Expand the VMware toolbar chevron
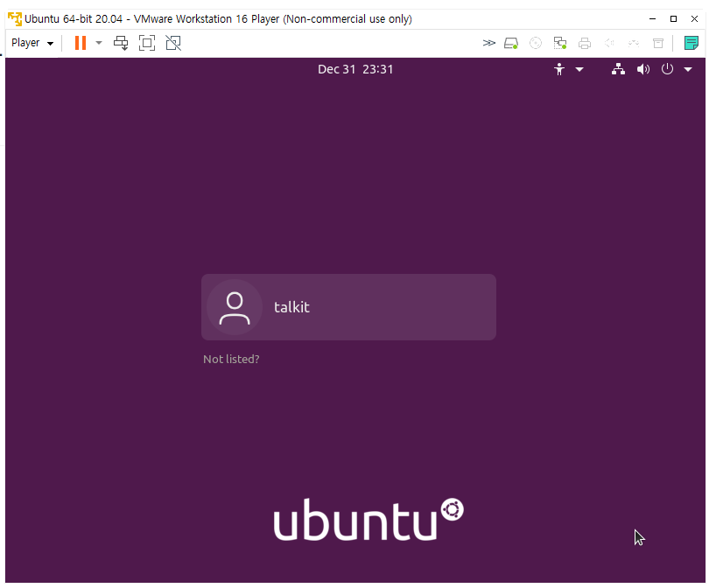 [x=488, y=43]
